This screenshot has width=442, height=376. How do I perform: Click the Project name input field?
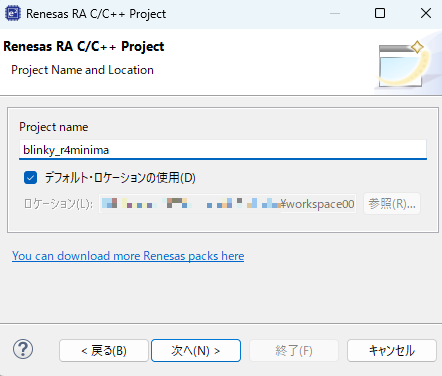(x=223, y=150)
